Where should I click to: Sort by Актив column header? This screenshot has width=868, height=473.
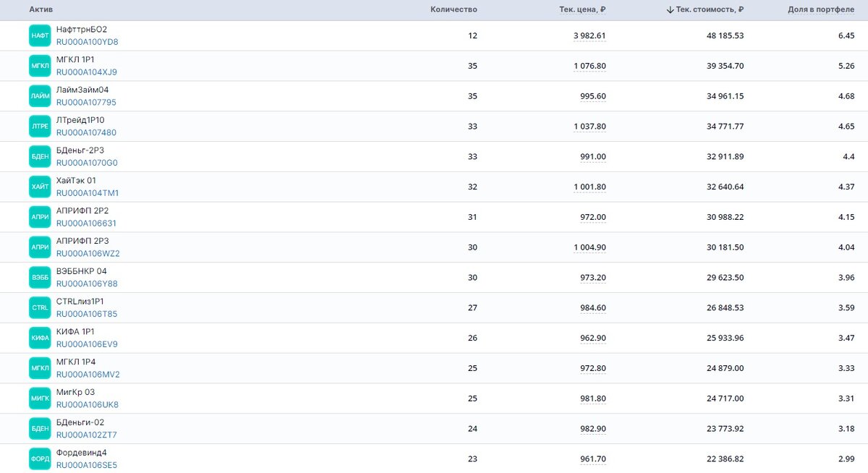click(x=41, y=9)
